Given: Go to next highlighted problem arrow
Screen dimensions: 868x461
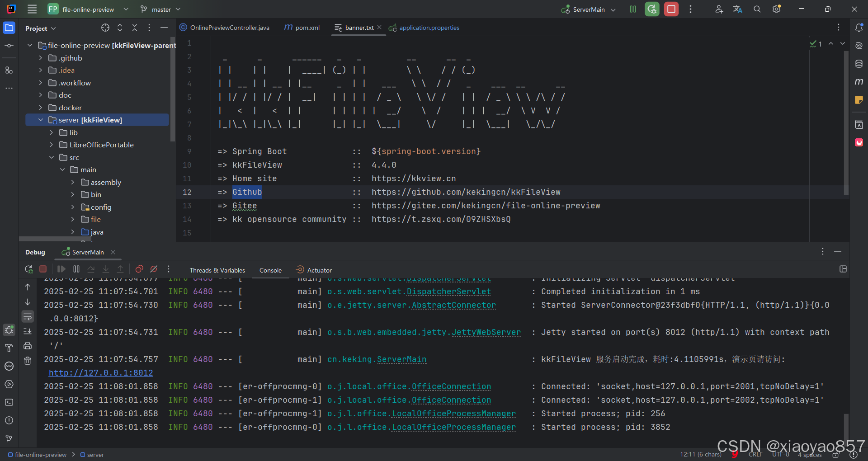Looking at the screenshot, I should pos(843,44).
